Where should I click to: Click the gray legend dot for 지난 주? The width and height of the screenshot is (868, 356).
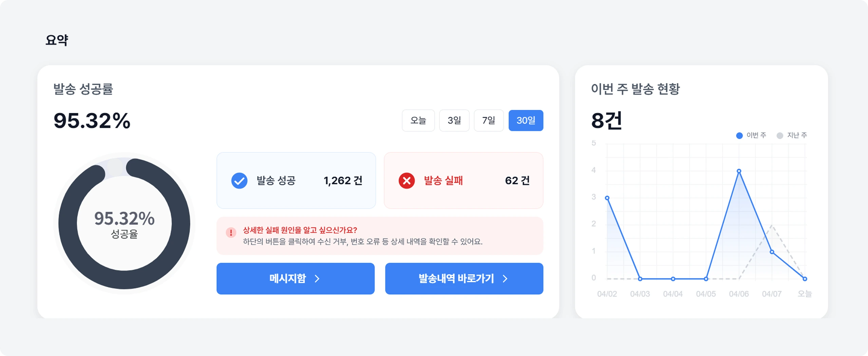tap(779, 135)
